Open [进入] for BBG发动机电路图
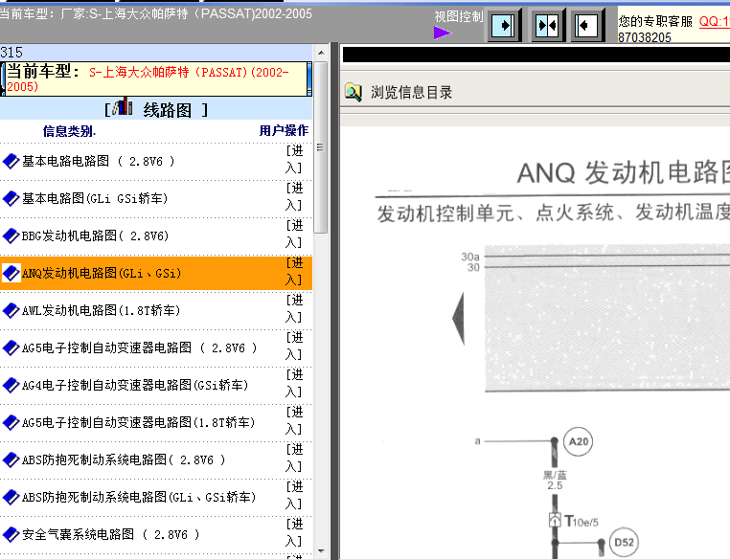This screenshot has height=560, width=730. click(294, 234)
